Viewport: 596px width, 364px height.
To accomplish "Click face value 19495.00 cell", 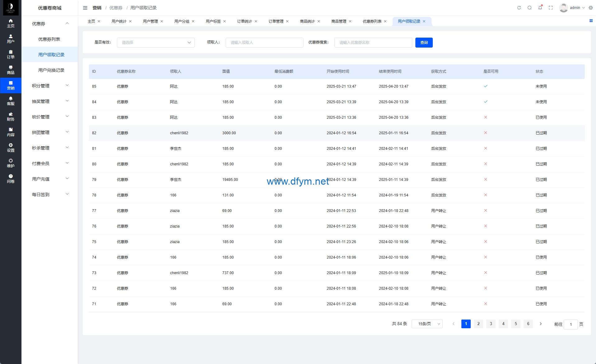I will (230, 180).
